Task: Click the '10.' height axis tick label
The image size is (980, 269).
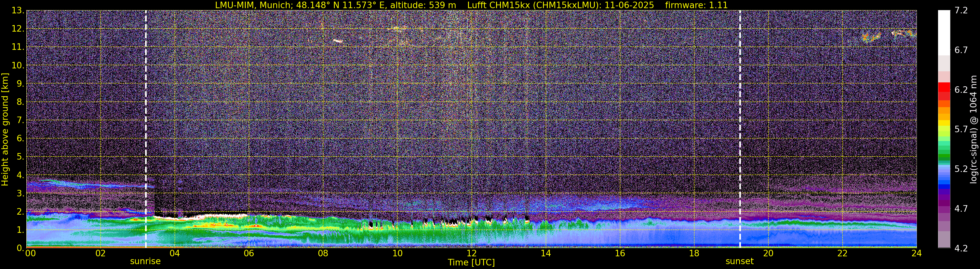Action: (x=18, y=65)
